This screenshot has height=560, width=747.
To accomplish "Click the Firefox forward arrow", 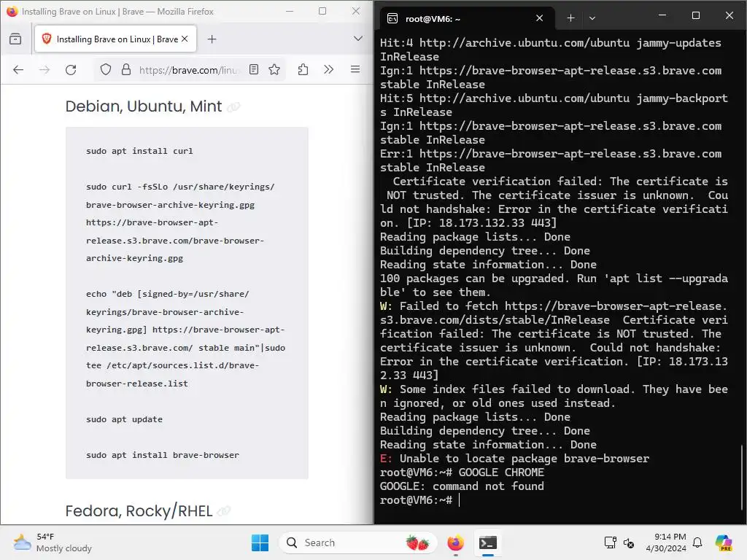I will pos(44,70).
